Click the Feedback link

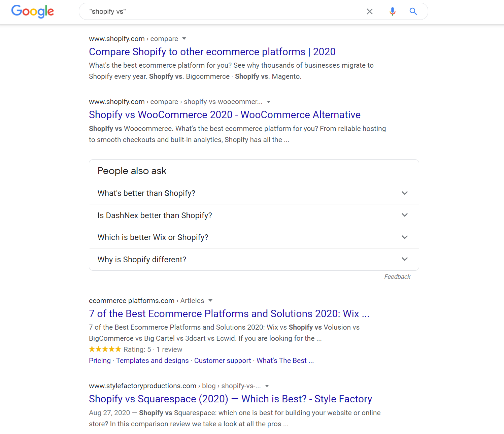(397, 277)
